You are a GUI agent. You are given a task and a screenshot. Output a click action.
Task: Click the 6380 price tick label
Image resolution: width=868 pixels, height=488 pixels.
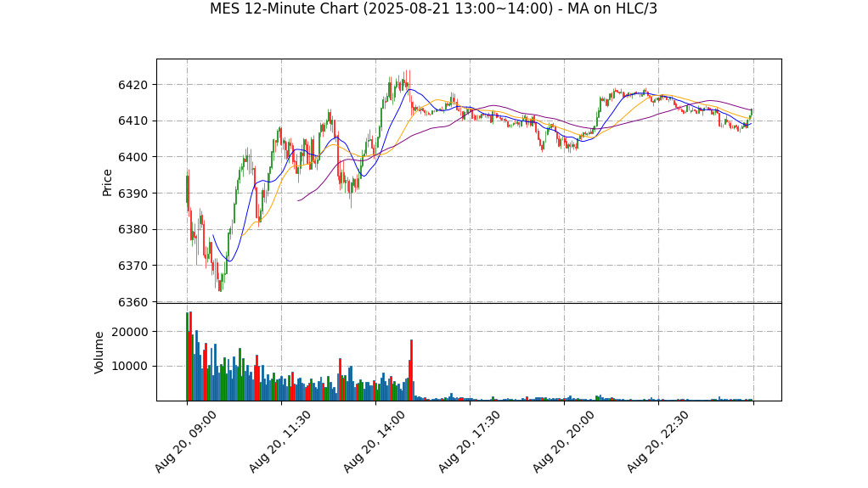(132, 230)
